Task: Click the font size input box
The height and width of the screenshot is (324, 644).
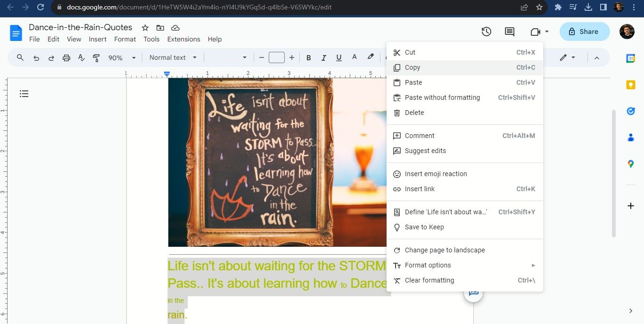Action: click(x=277, y=57)
